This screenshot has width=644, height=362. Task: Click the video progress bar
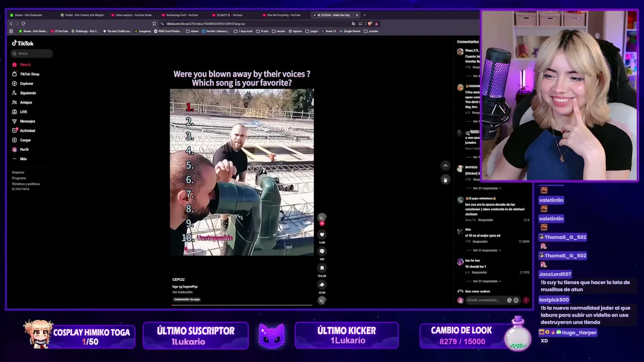tap(242, 305)
